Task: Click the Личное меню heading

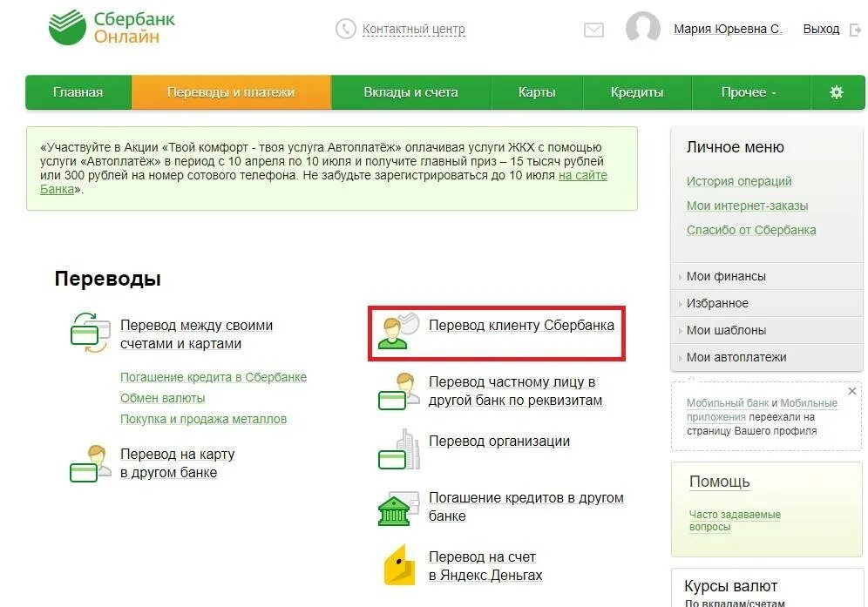Action: pos(736,147)
